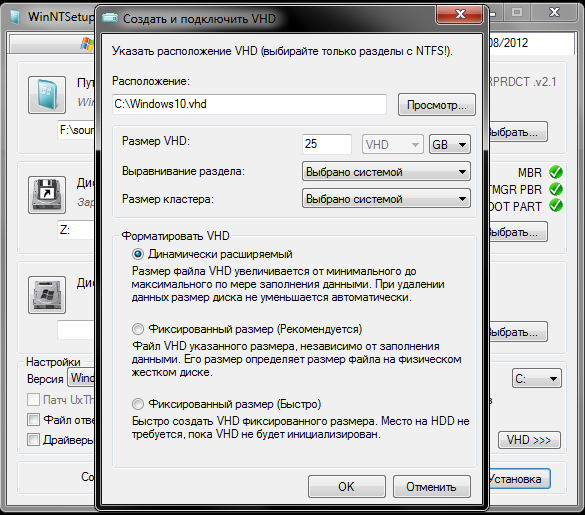This screenshot has width=585, height=515.
Task: Toggle the Патч UxTheme checkbox in WinNTSetup
Action: (33, 400)
